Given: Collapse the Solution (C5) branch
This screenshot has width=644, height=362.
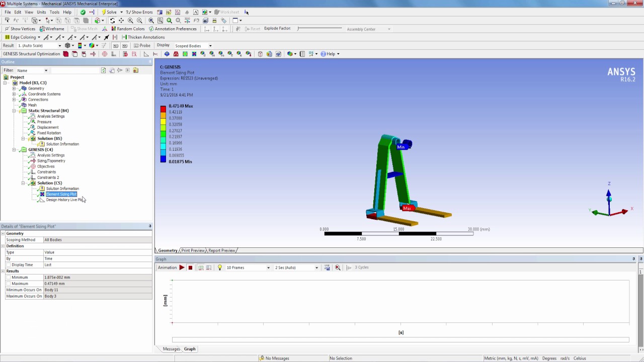Looking at the screenshot, I should tap(23, 183).
